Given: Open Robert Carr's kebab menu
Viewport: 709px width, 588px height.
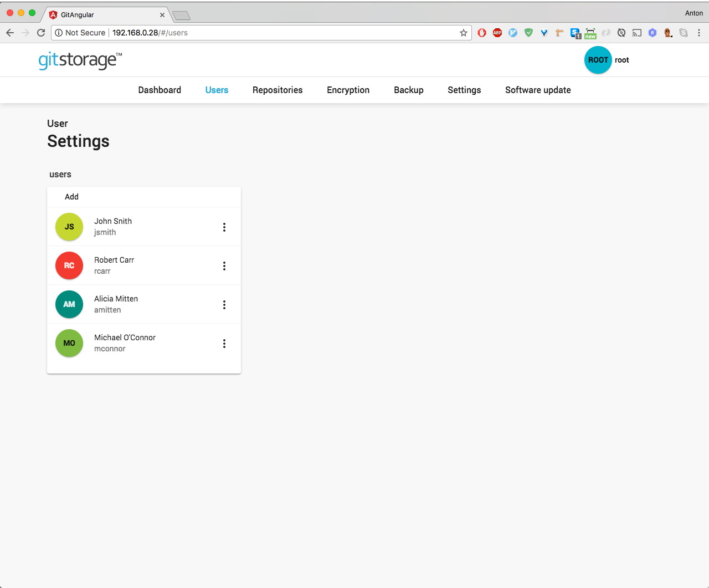Looking at the screenshot, I should [x=224, y=265].
